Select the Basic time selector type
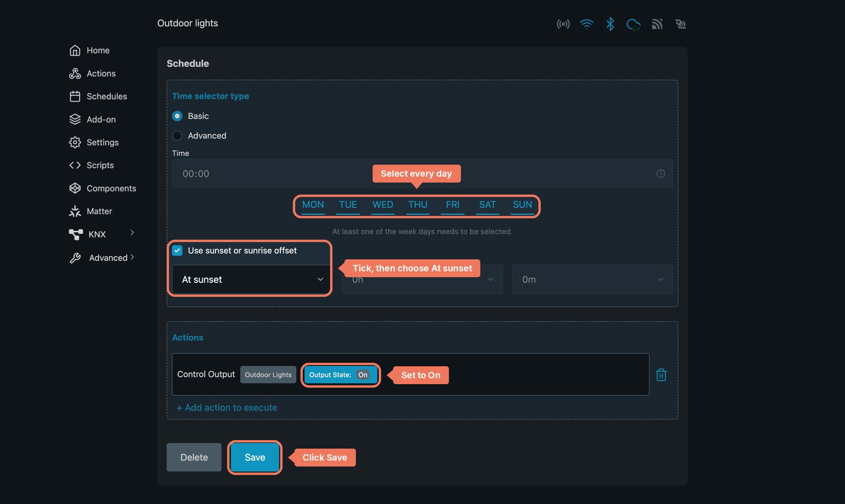 (x=177, y=116)
